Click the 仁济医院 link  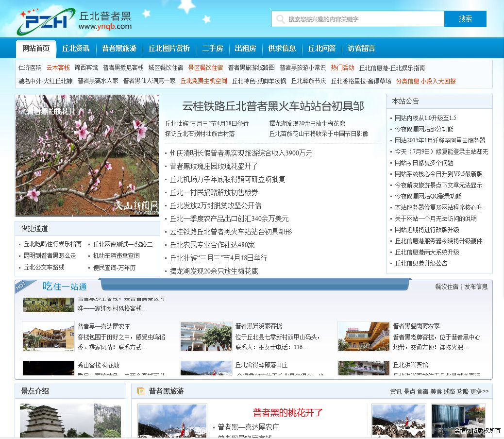[x=30, y=68]
